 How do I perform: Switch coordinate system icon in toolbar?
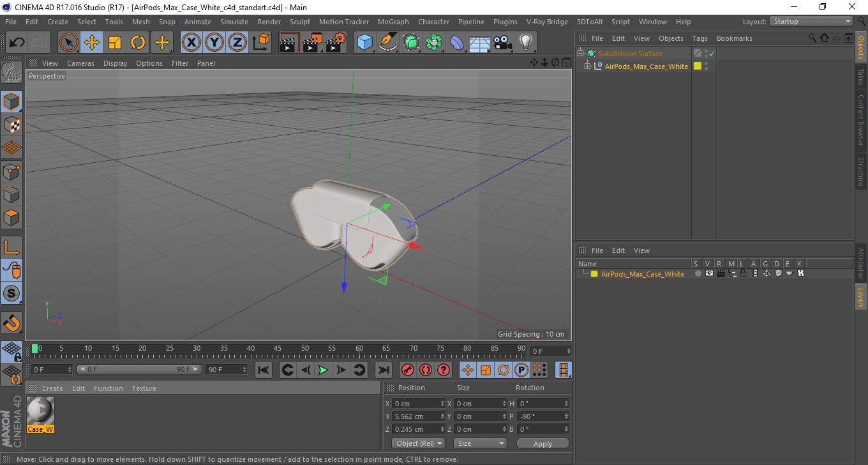click(x=261, y=43)
